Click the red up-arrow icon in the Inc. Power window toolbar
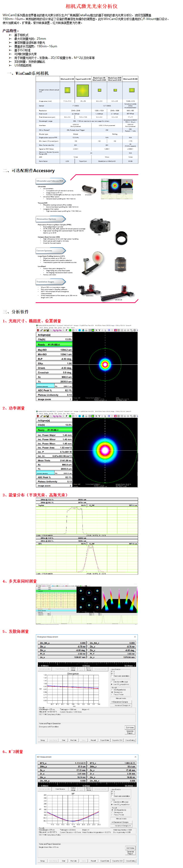The height and width of the screenshot is (868, 183). (38, 416)
